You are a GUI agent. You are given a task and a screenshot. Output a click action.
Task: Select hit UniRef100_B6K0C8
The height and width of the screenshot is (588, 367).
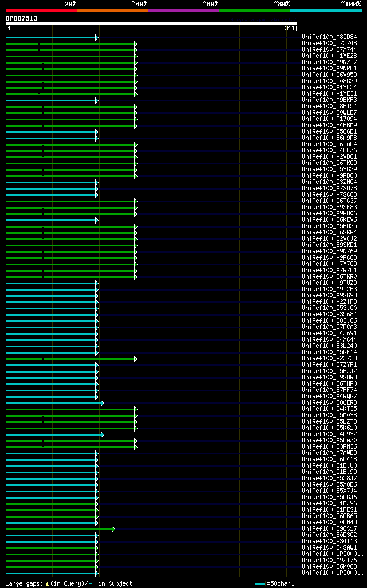[329, 566]
